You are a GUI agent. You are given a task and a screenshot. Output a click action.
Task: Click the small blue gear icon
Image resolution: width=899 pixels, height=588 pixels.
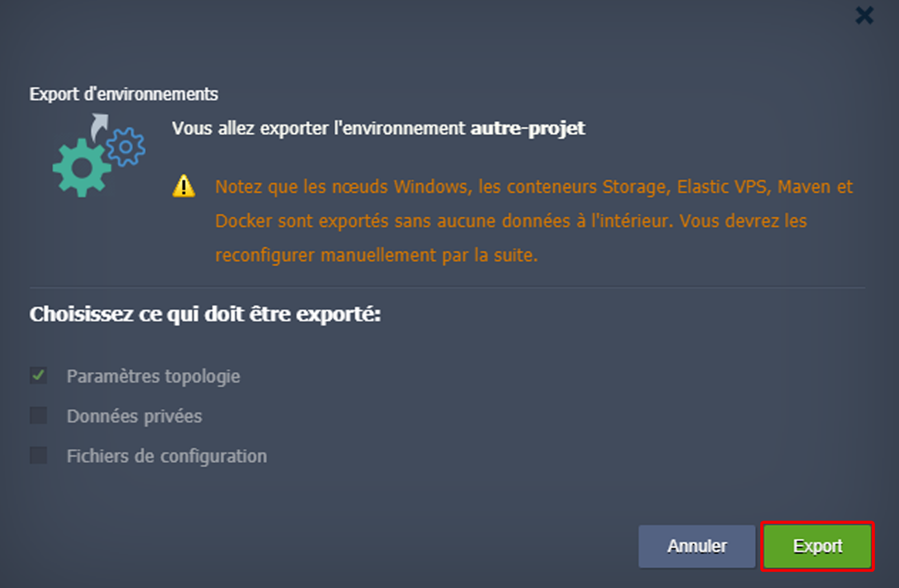tap(126, 147)
